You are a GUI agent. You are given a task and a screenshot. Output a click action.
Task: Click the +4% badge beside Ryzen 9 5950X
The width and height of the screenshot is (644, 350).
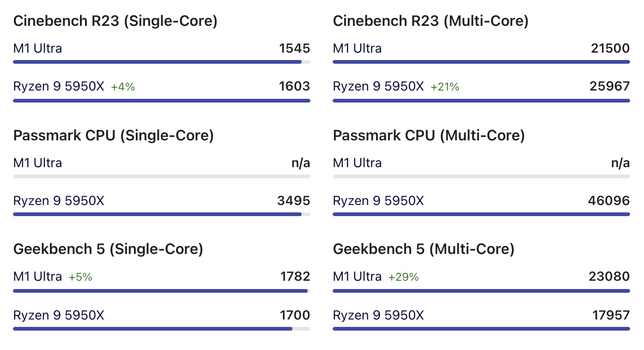[123, 87]
